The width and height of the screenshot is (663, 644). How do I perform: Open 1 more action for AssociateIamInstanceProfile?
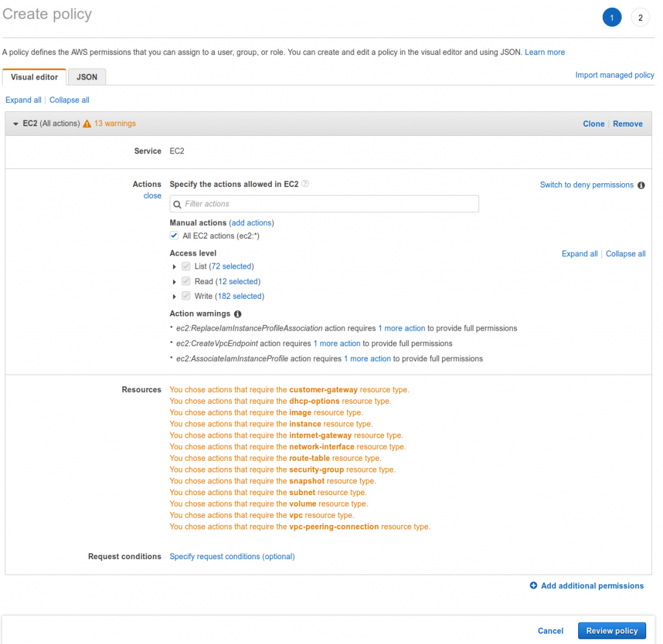tap(368, 359)
